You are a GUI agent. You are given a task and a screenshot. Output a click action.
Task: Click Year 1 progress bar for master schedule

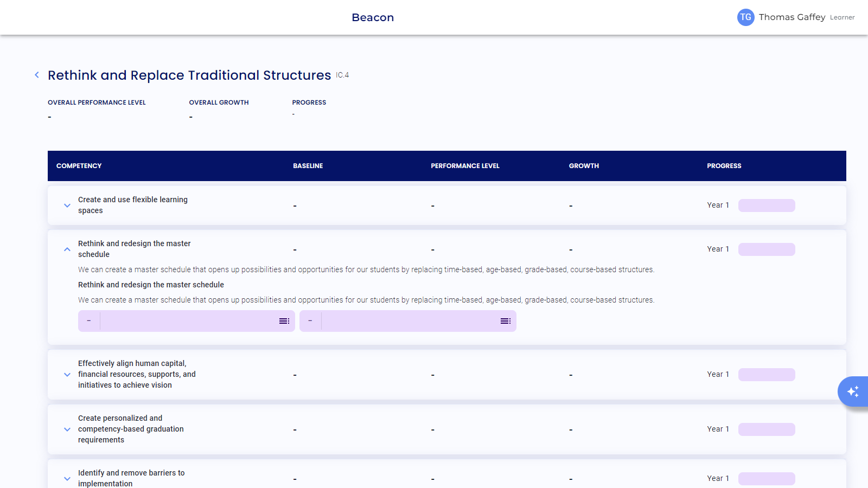click(x=766, y=249)
